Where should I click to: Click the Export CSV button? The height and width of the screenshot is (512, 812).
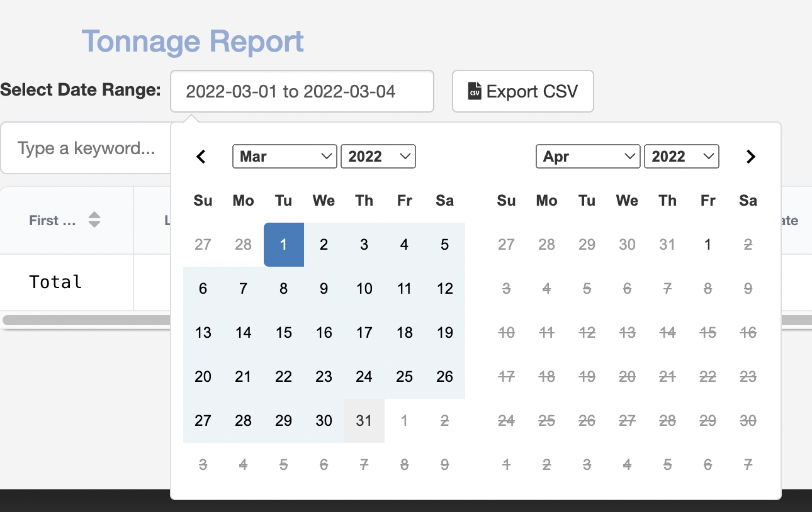point(522,91)
